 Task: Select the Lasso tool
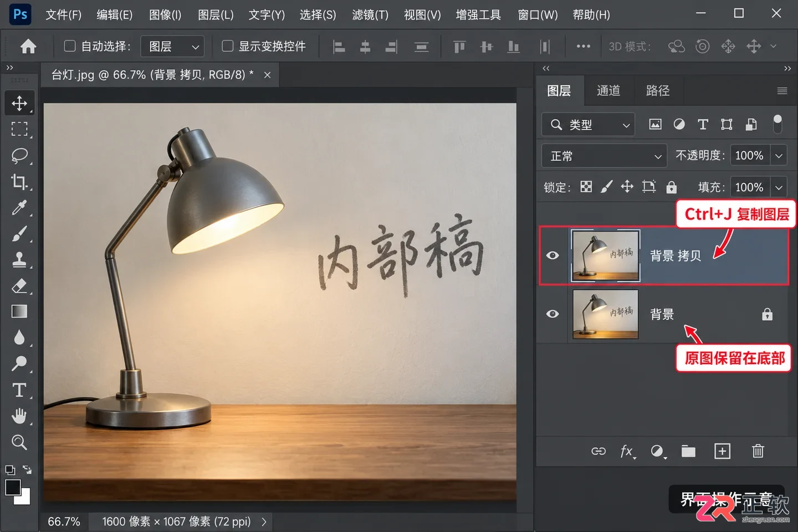[x=19, y=156]
